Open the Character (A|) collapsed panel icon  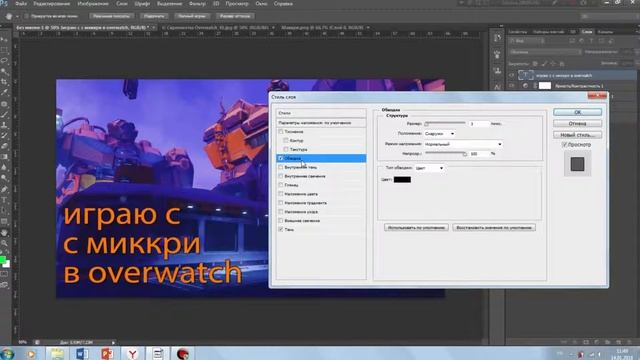497,87
